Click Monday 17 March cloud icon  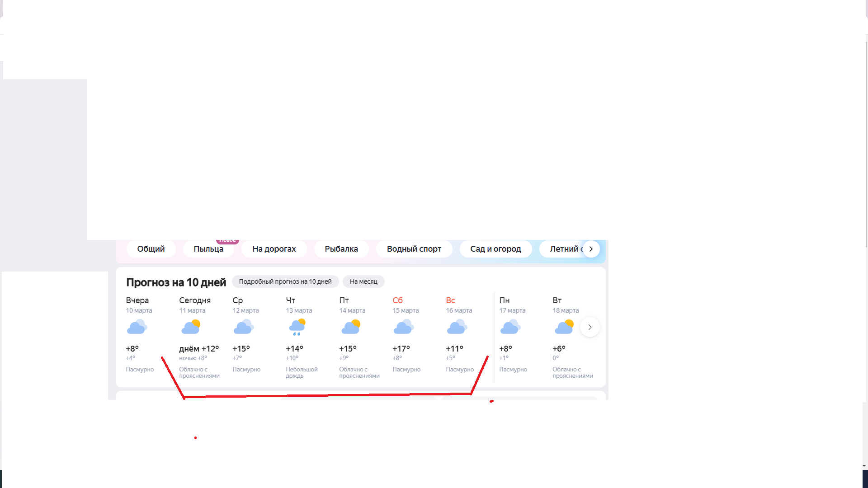[x=510, y=327]
